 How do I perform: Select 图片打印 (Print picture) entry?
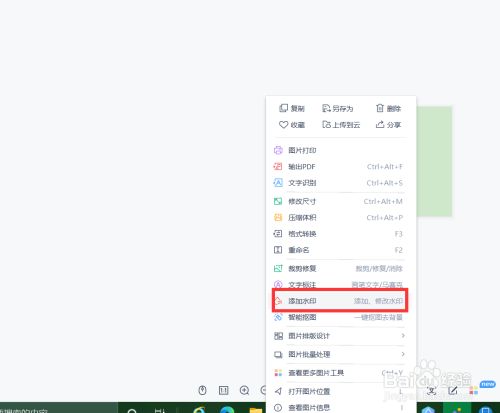339,150
